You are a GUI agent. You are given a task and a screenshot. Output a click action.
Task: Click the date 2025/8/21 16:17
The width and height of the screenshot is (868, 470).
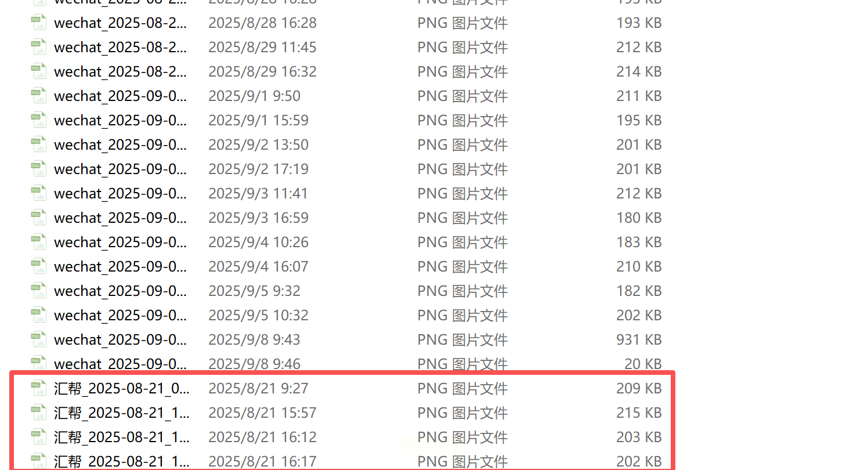262,461
